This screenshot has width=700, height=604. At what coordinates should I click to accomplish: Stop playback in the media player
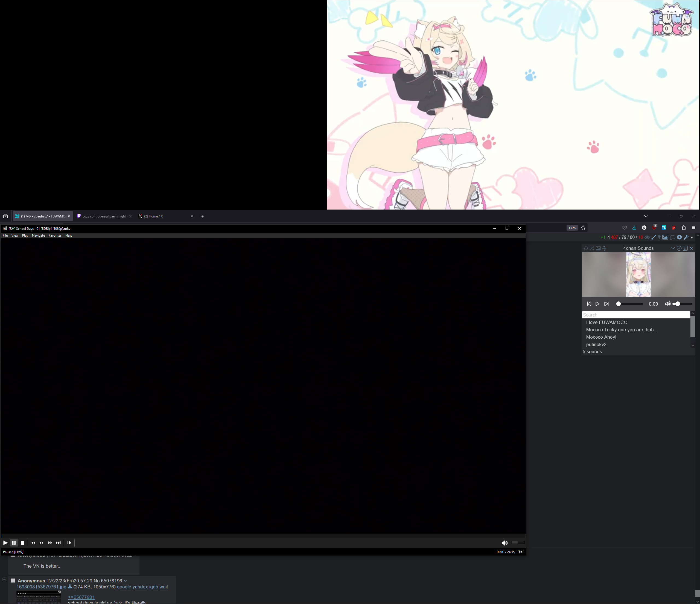tap(22, 543)
